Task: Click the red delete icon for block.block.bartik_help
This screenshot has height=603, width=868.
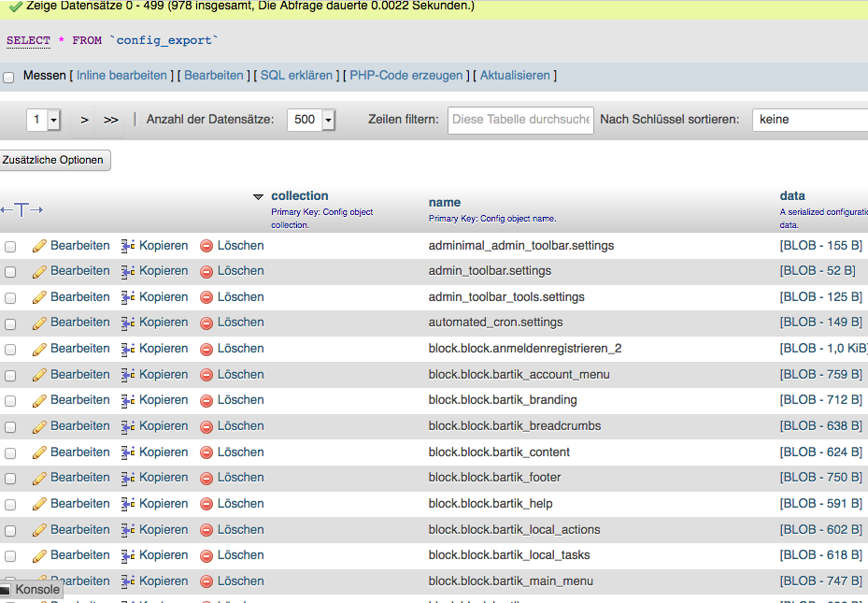Action: [206, 504]
